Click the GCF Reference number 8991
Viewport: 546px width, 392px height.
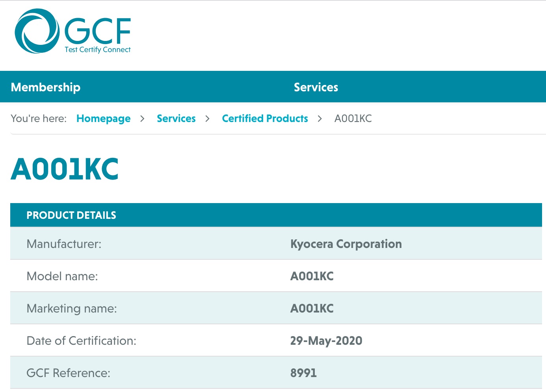[x=303, y=373]
